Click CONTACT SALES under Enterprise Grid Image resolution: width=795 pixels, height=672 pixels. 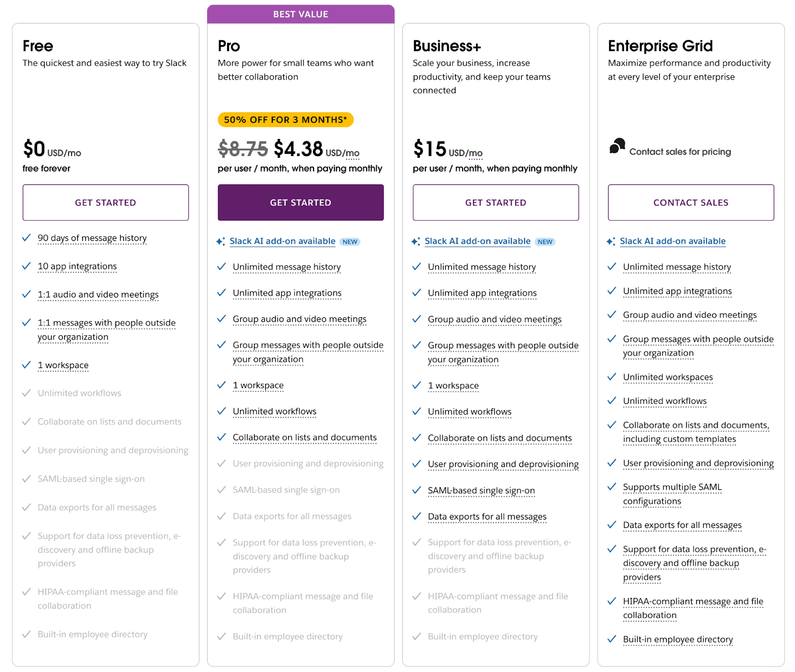pos(691,202)
